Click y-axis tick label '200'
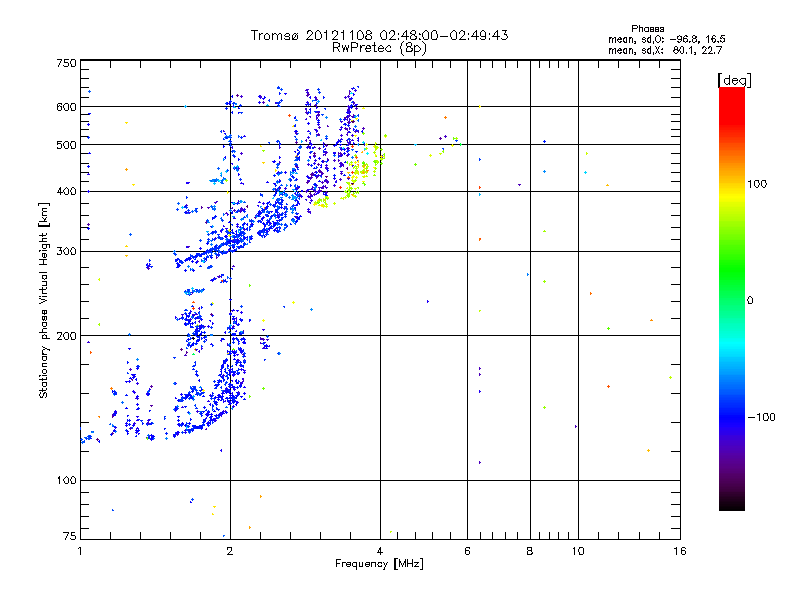Viewport: 800px width, 600px height. pos(66,336)
